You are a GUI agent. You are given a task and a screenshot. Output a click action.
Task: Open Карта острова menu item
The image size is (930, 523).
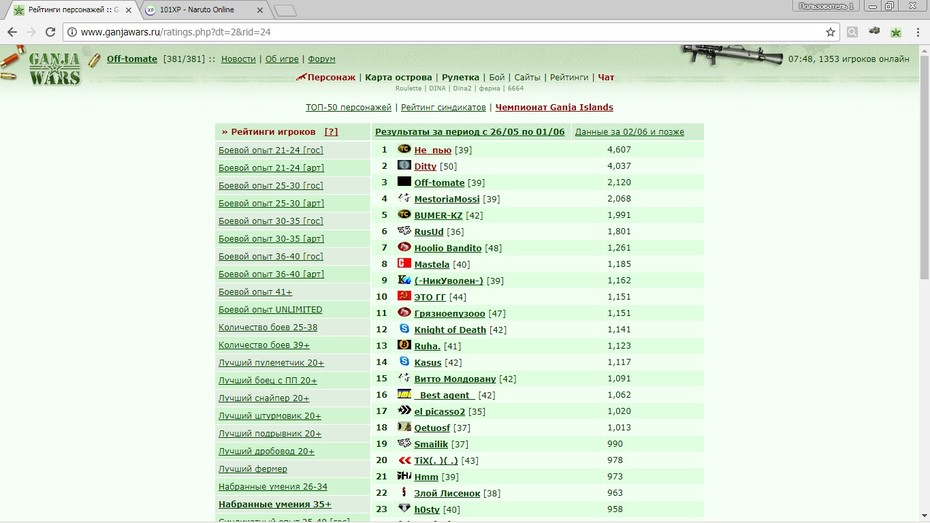tap(398, 77)
